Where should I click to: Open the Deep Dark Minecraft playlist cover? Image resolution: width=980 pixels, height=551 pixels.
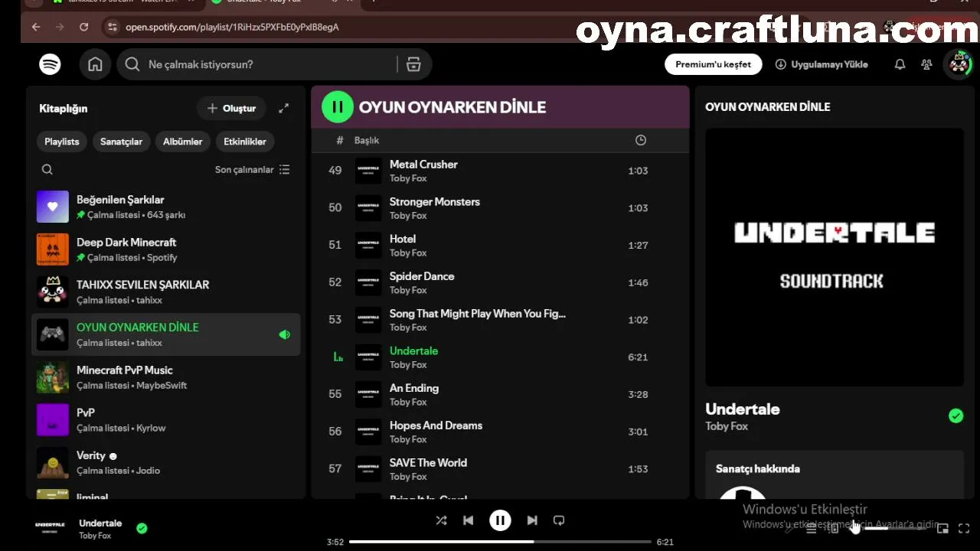[x=53, y=249]
